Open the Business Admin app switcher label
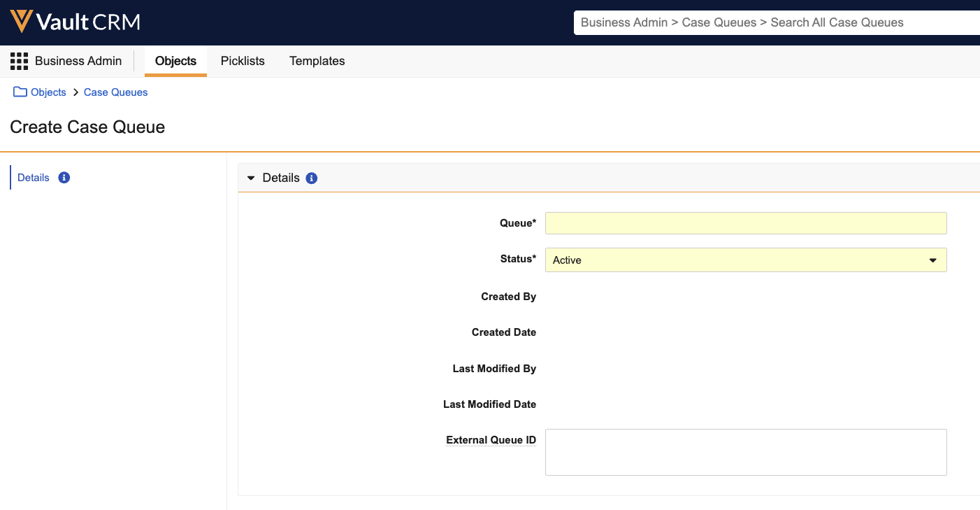This screenshot has height=510, width=980. pyautogui.click(x=78, y=62)
